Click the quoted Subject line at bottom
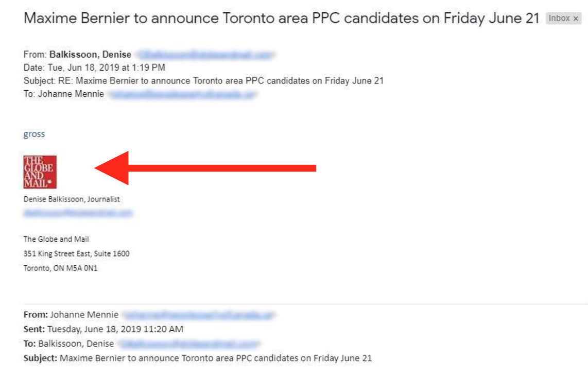 click(198, 358)
